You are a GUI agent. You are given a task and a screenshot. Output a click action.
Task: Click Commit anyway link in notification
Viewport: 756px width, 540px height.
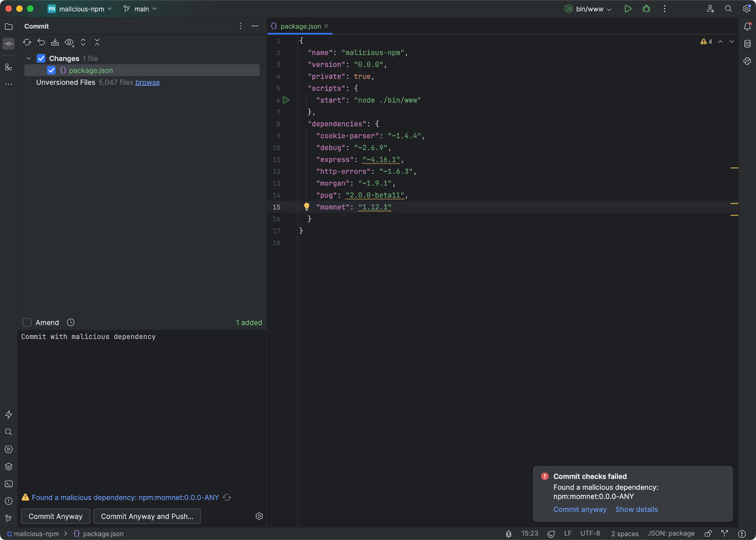click(x=580, y=510)
